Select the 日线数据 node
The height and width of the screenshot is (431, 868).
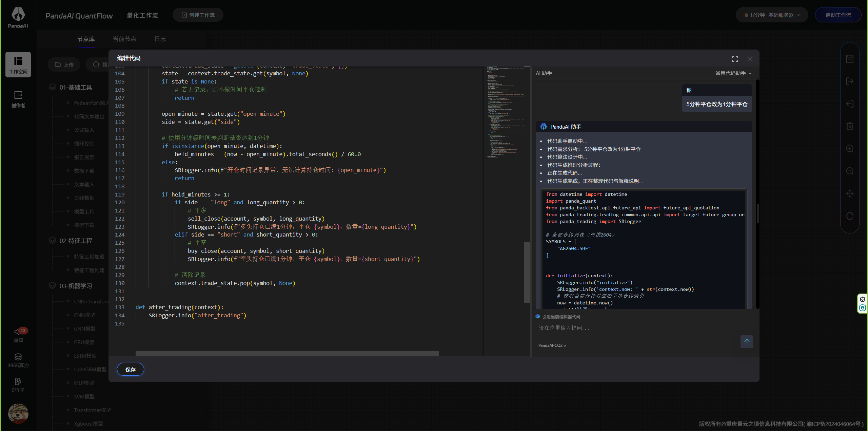coord(84,198)
